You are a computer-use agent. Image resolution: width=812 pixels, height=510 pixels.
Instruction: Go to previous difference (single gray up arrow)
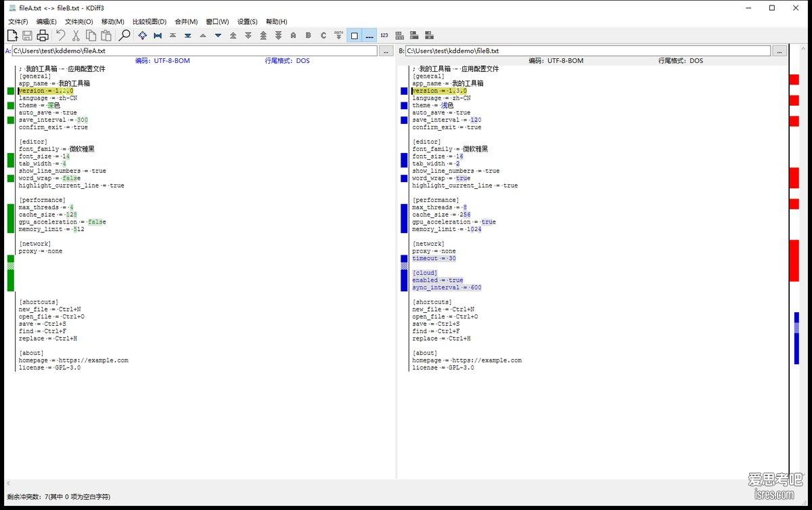[x=203, y=35]
